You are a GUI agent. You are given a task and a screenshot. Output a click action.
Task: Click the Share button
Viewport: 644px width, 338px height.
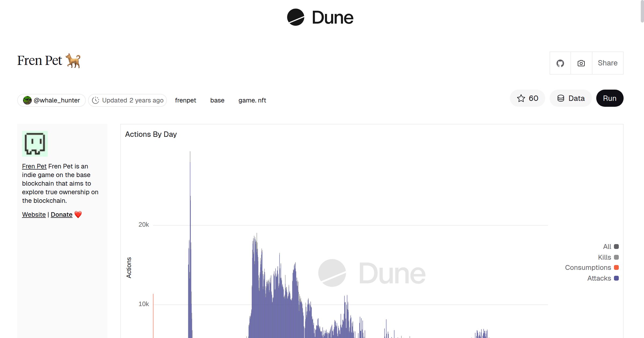608,63
